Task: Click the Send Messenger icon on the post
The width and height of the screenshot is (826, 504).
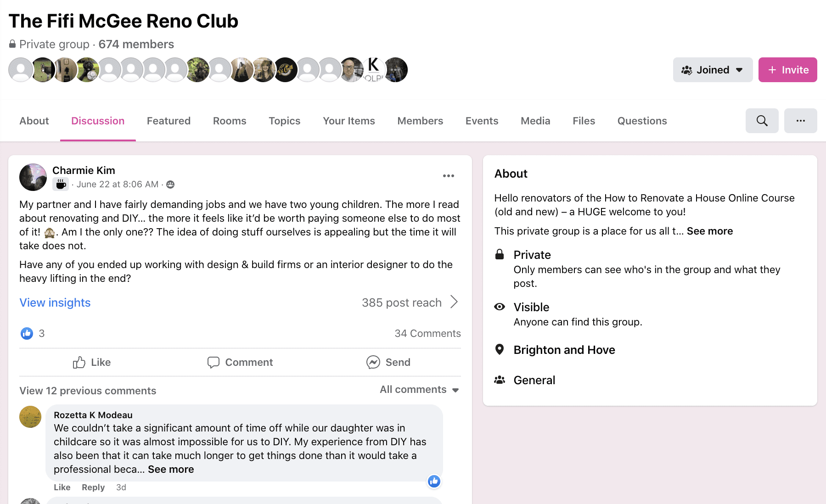Action: point(373,362)
